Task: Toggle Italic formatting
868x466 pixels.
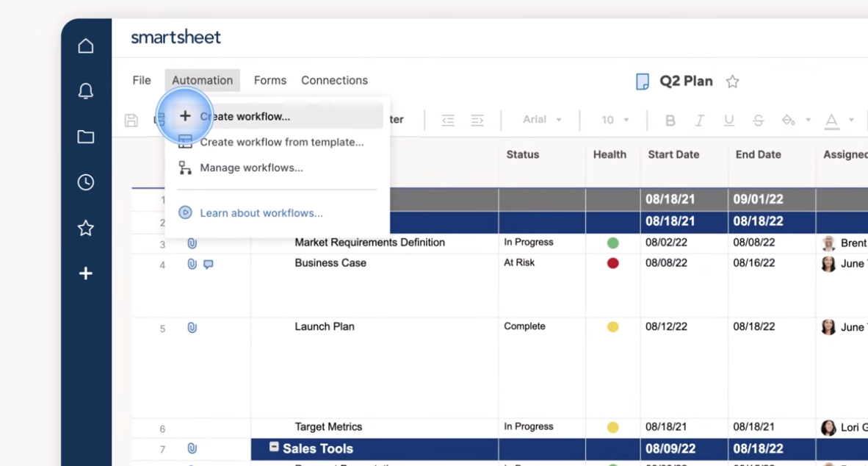Action: [x=700, y=121]
